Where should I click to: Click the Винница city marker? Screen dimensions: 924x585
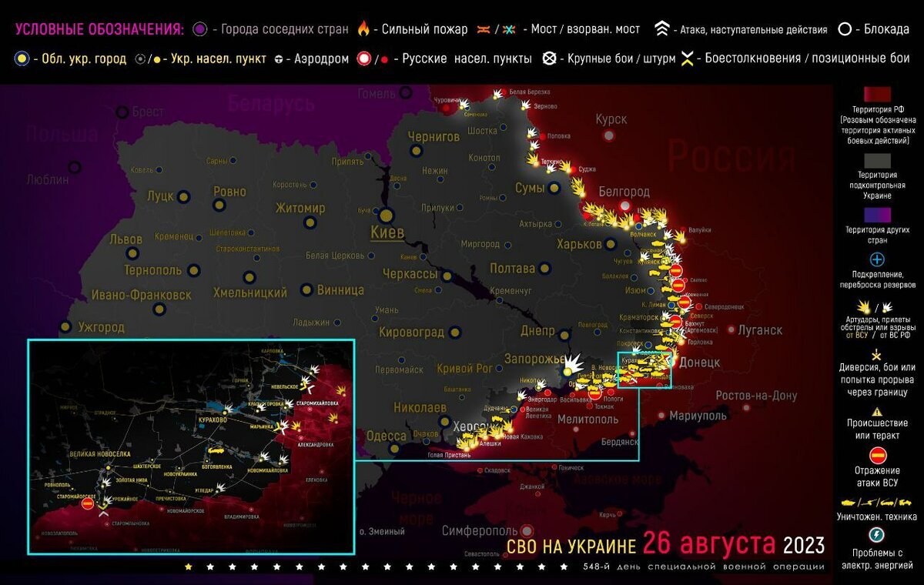point(306,290)
